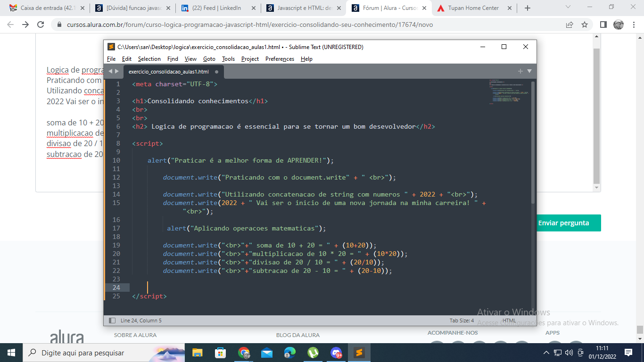Open File Explorer from the taskbar
This screenshot has height=362, width=644.
[x=197, y=353]
